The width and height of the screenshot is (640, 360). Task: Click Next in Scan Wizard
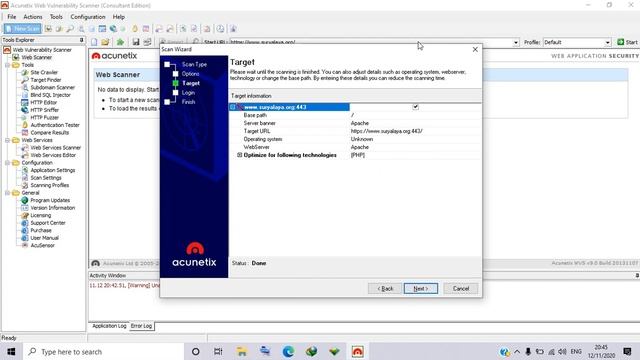click(x=421, y=289)
